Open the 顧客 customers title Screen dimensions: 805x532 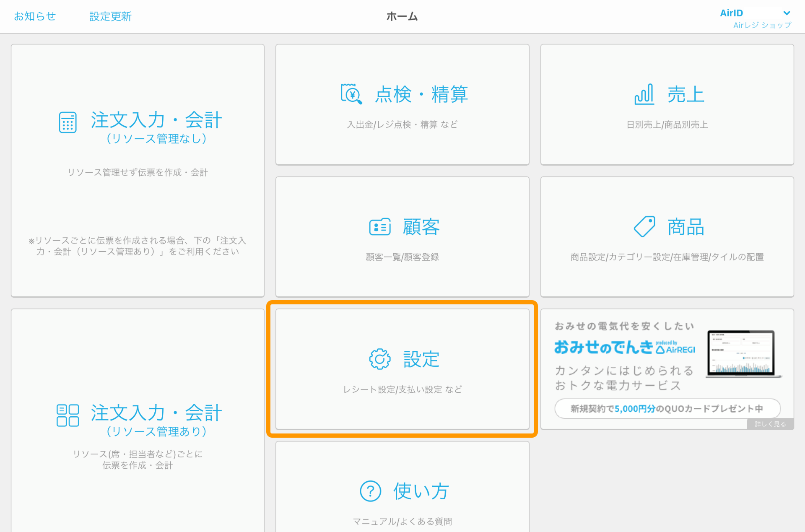click(421, 227)
